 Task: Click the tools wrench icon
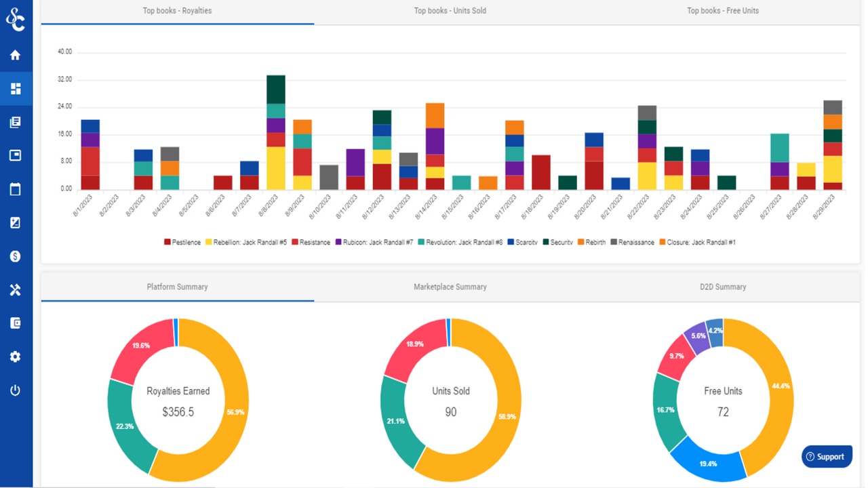[16, 289]
